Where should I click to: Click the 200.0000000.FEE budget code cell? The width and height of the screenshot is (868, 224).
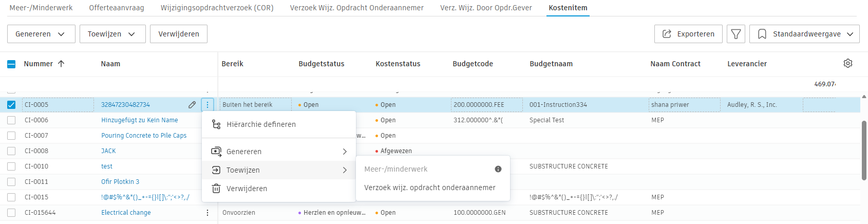(x=487, y=105)
